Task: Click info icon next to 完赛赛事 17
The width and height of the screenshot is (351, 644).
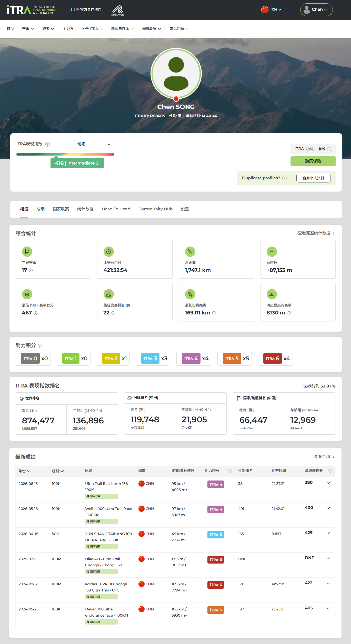Action: [31, 270]
